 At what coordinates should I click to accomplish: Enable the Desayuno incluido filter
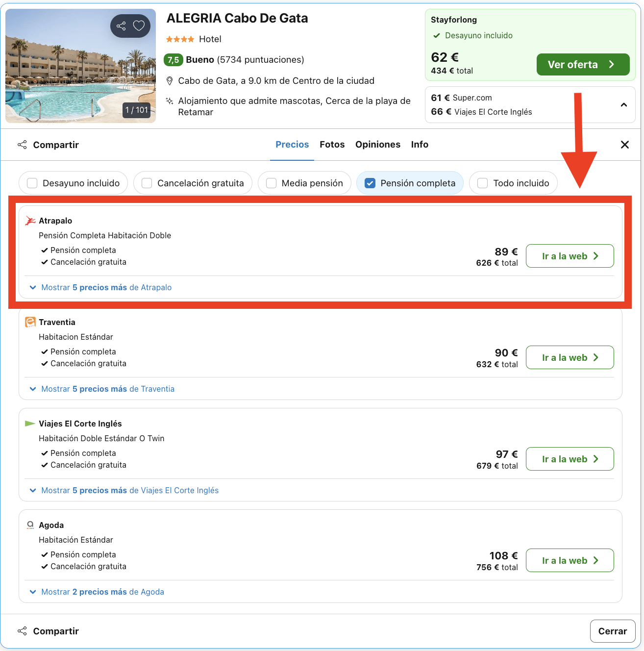pos(32,183)
